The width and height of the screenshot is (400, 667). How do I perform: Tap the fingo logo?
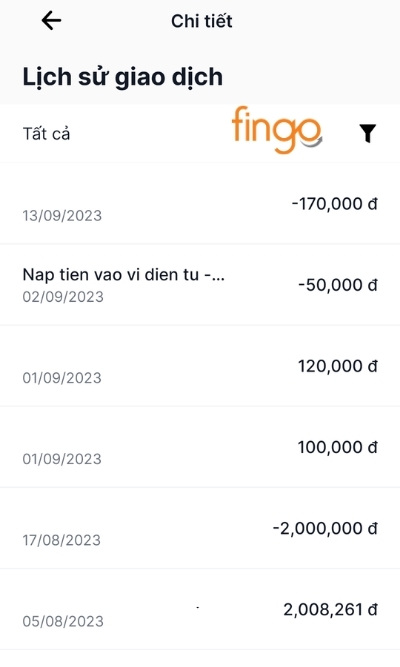(x=277, y=130)
